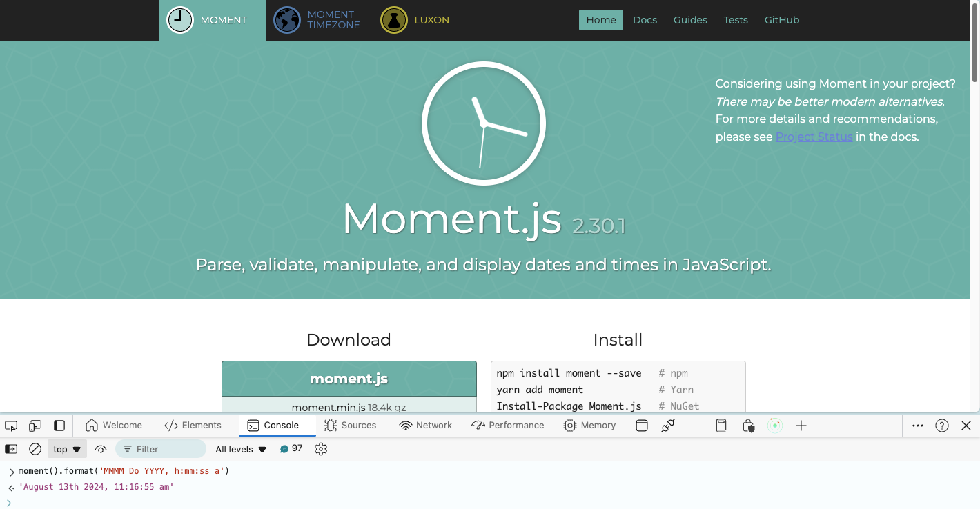This screenshot has height=509, width=980.
Task: Click the plug-shaped tool icon after Application
Action: point(667,426)
